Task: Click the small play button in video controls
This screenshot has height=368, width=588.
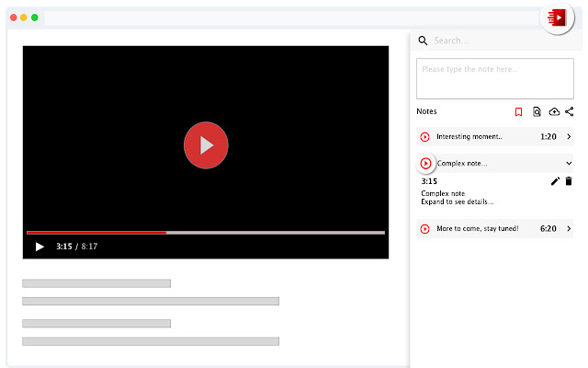Action: coord(40,247)
